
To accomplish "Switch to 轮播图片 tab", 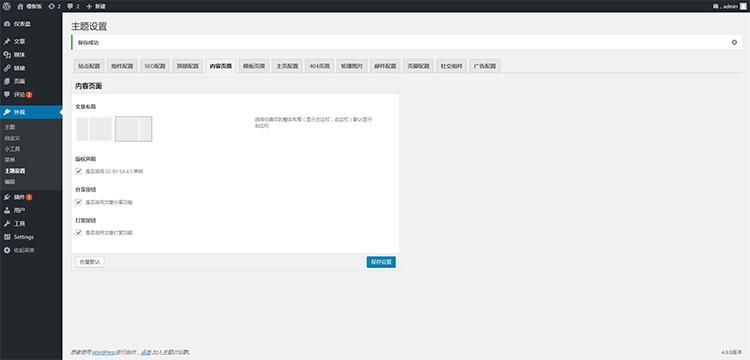I will click(352, 66).
